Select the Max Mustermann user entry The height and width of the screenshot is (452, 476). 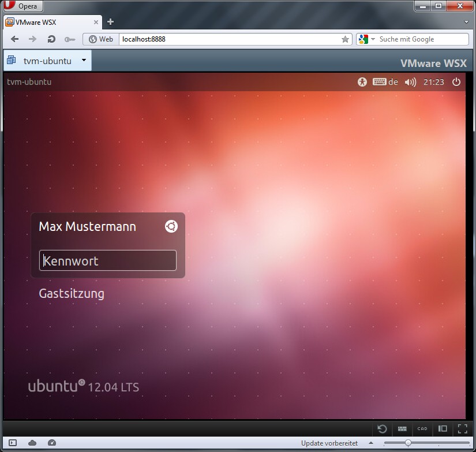(88, 227)
